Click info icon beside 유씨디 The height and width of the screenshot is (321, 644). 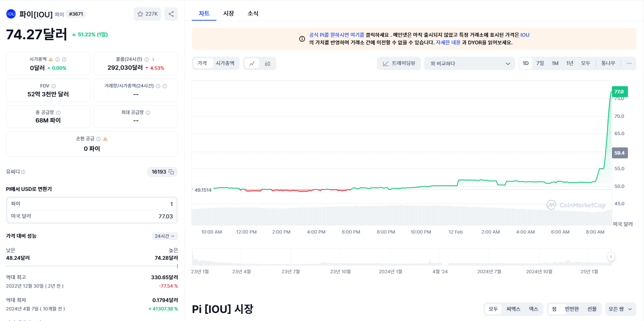(x=23, y=172)
